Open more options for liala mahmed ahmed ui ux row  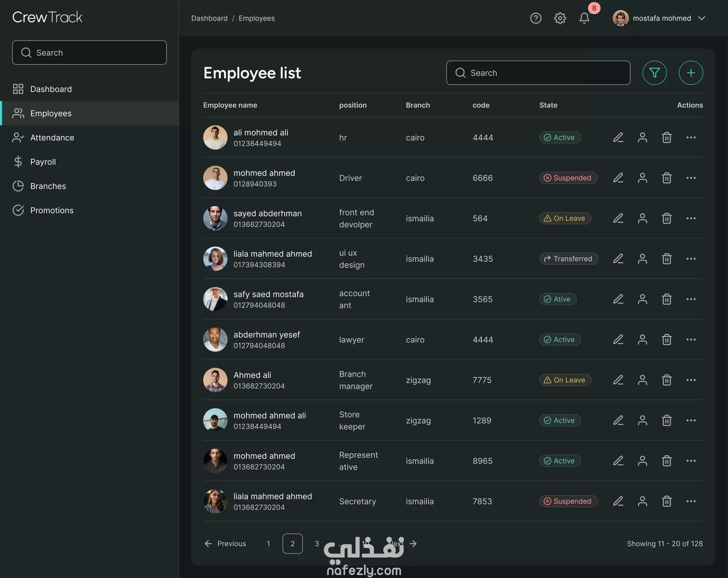coord(690,259)
